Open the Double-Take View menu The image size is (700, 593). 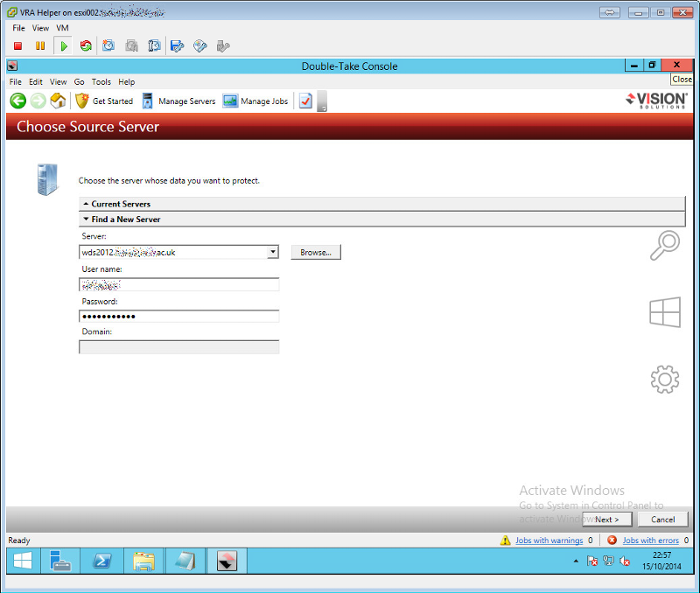point(58,81)
